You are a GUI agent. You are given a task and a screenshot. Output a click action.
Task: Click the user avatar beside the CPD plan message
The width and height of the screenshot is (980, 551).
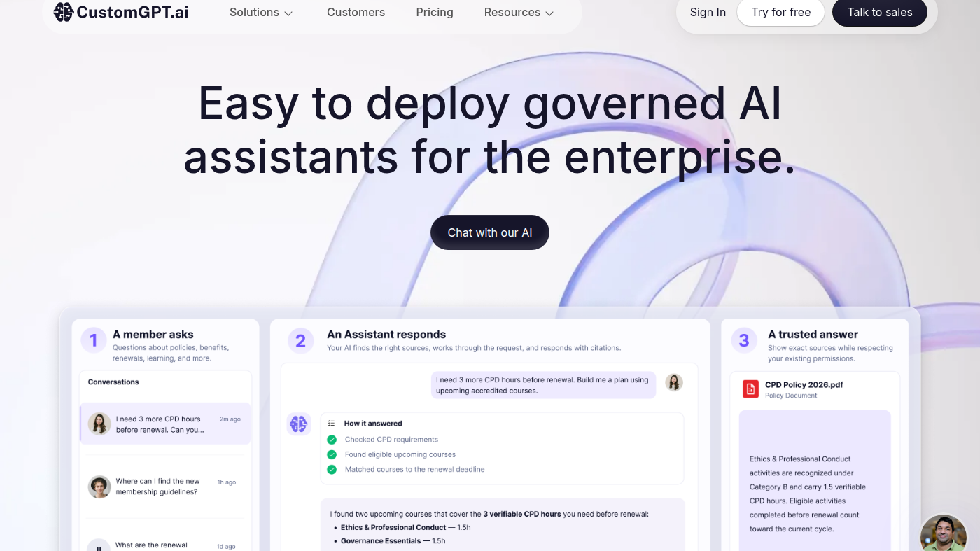coord(674,382)
